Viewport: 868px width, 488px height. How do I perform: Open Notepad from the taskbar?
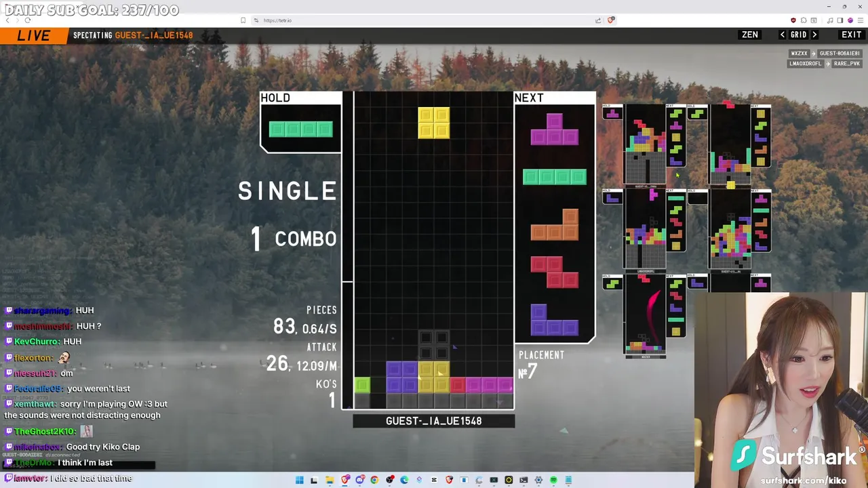tap(568, 481)
